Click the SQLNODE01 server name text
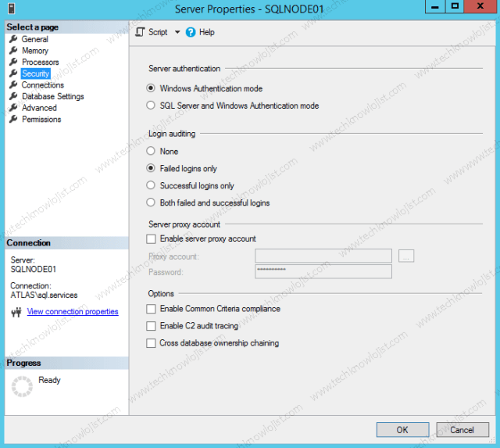500x448 pixels. coord(34,269)
